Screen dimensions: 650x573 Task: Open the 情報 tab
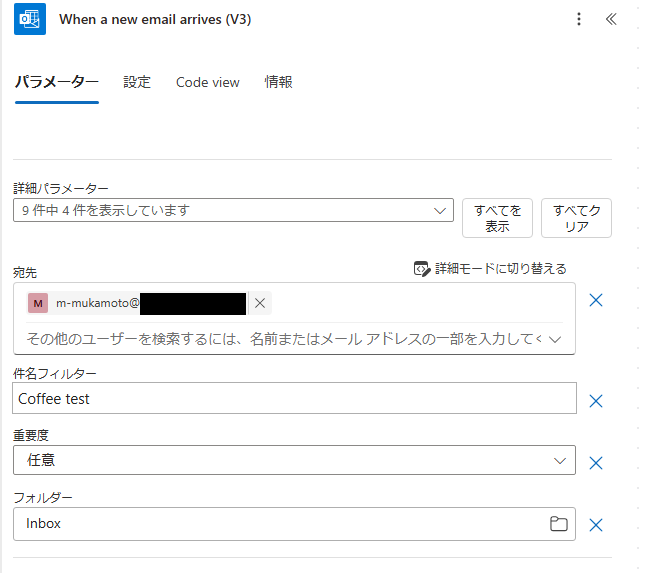[x=279, y=82]
